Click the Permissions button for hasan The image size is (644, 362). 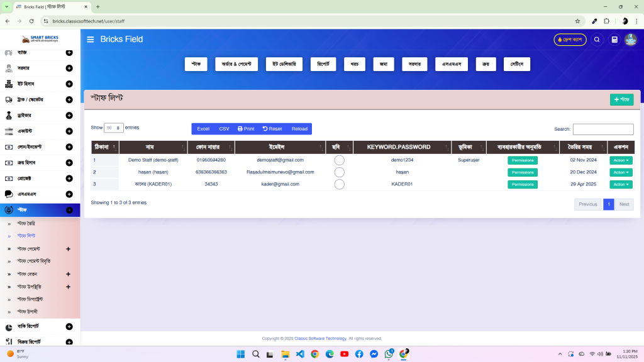(x=523, y=172)
